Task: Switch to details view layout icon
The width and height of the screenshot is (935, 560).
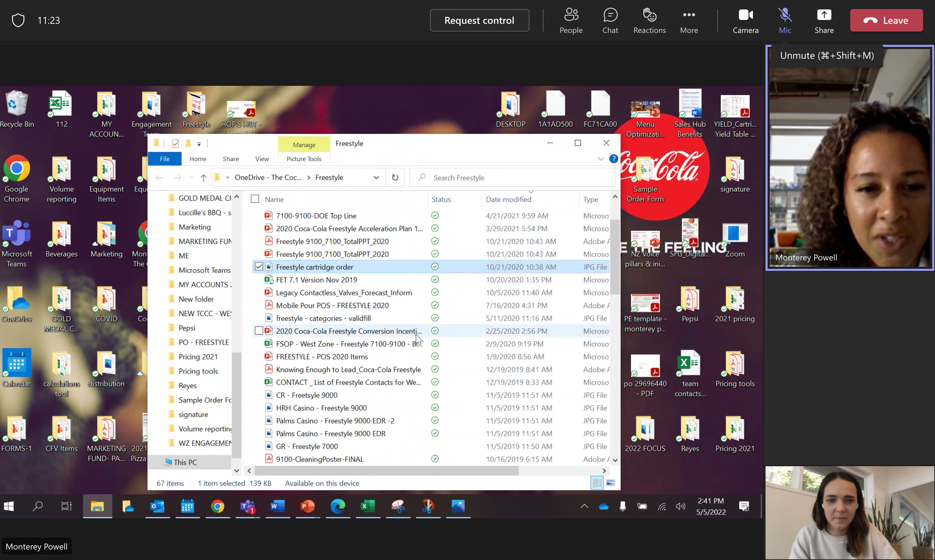Action: point(597,483)
